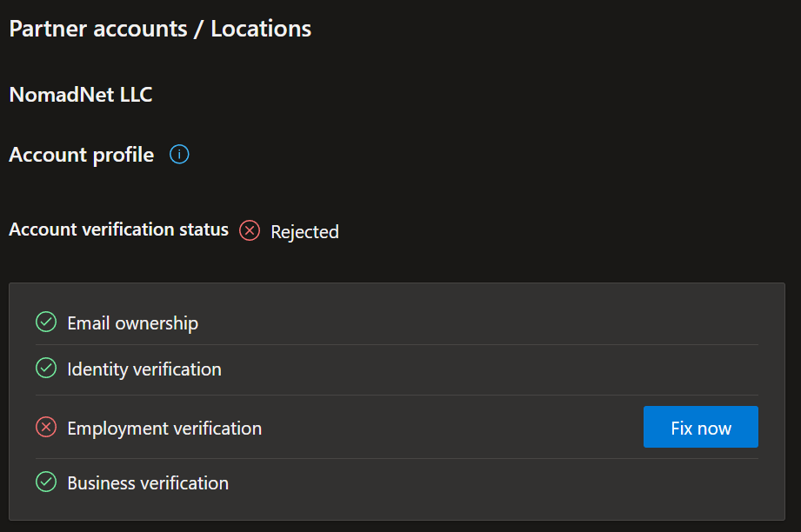Image resolution: width=801 pixels, height=532 pixels.
Task: Click empty area of Email ownership row
Action: pyautogui.click(x=475, y=323)
